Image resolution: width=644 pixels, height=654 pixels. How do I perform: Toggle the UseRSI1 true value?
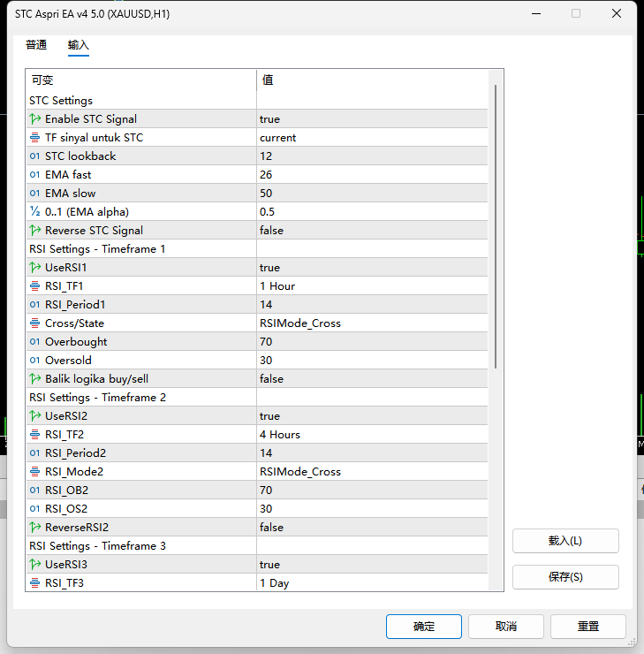tap(372, 268)
